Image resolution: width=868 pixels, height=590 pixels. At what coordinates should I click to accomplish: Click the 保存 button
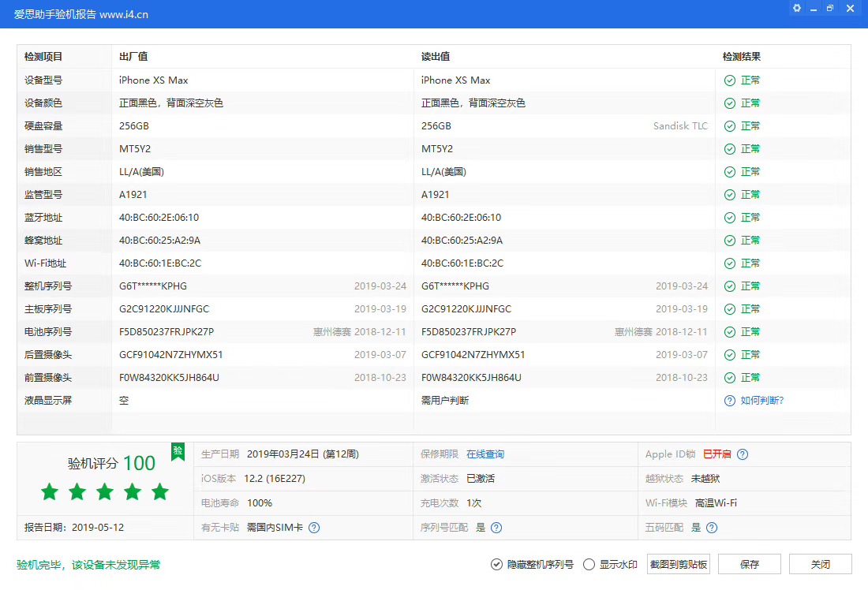tap(750, 565)
